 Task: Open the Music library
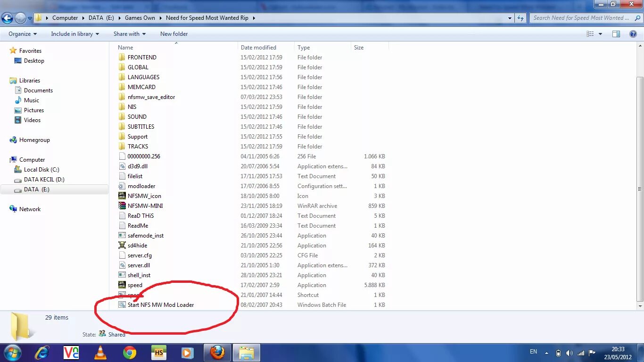tap(32, 100)
